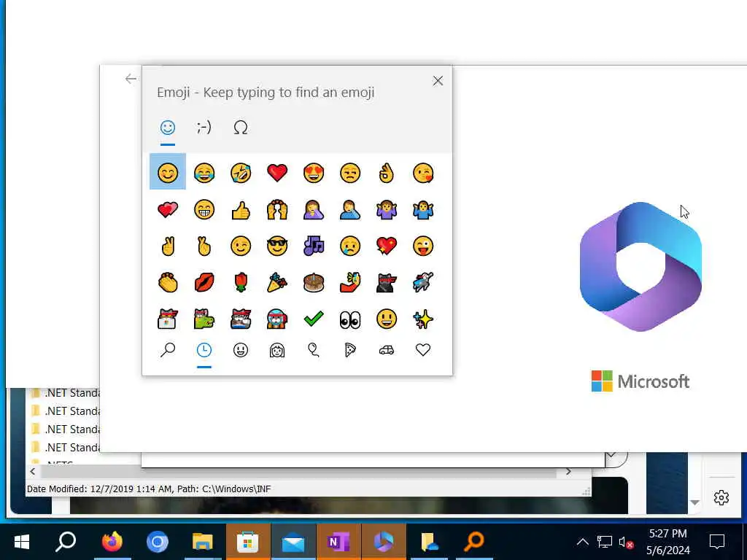Insert the red lips kiss emoji
Viewport: 747px width, 560px height.
(x=204, y=283)
